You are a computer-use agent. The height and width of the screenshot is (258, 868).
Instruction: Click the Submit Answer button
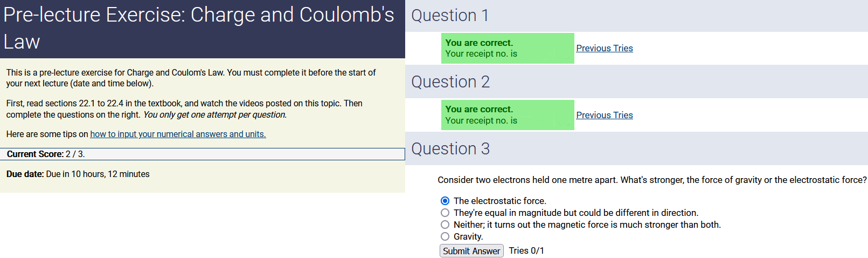click(471, 251)
